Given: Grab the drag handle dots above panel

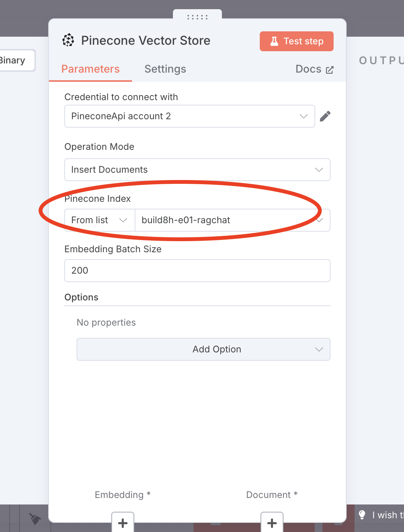Looking at the screenshot, I should tap(197, 17).
